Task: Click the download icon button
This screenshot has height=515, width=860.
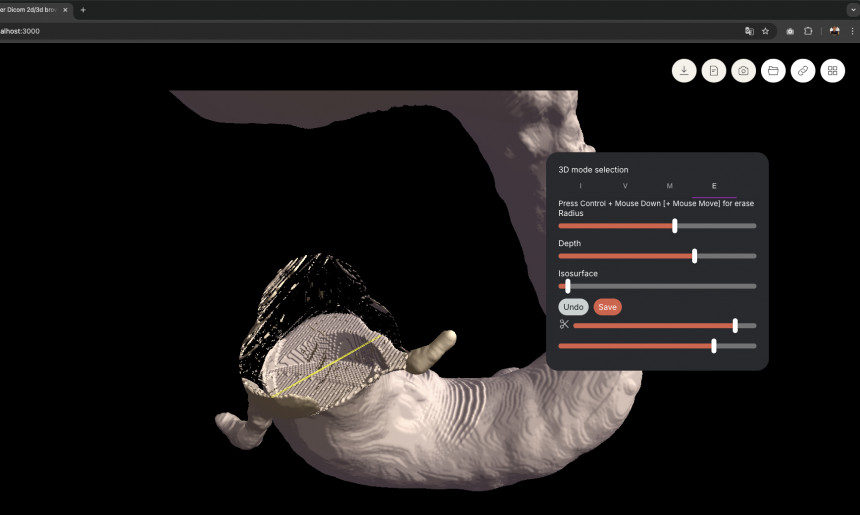Action: pos(684,71)
